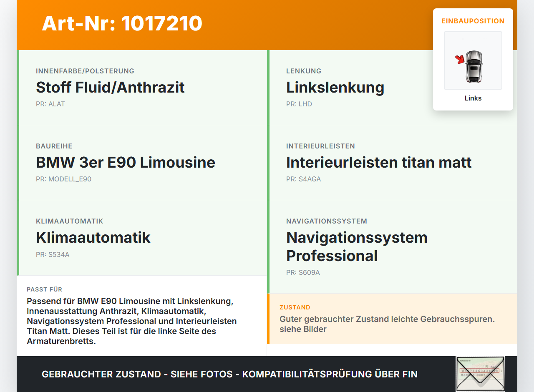Click the PR: S609A code text
Screen dimensions: 534x392
(x=303, y=272)
